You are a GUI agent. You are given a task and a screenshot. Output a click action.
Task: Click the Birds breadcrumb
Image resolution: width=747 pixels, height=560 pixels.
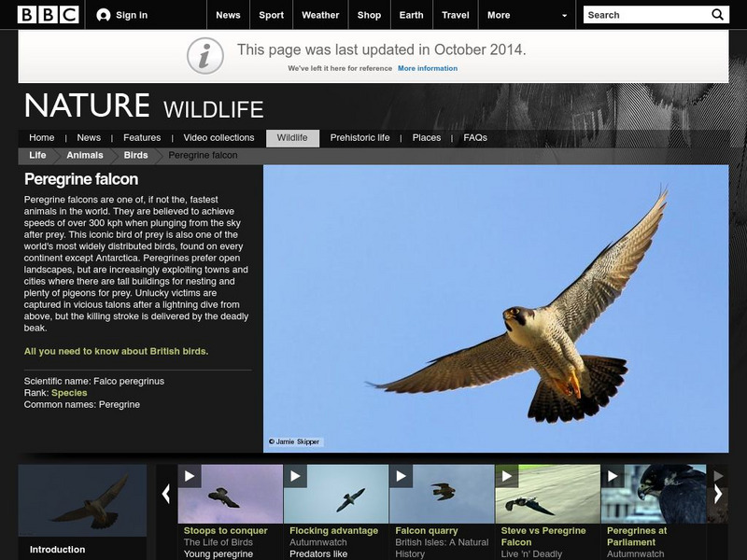point(135,155)
